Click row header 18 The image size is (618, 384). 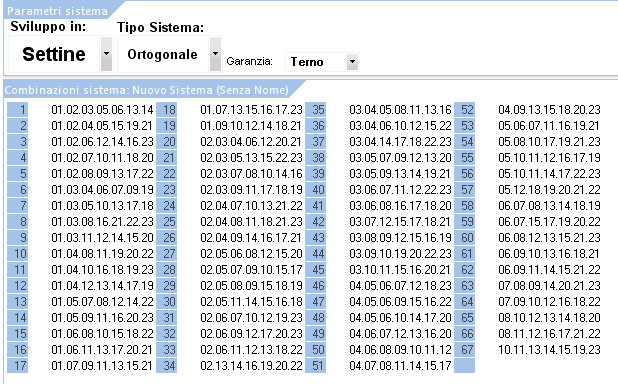pyautogui.click(x=166, y=110)
